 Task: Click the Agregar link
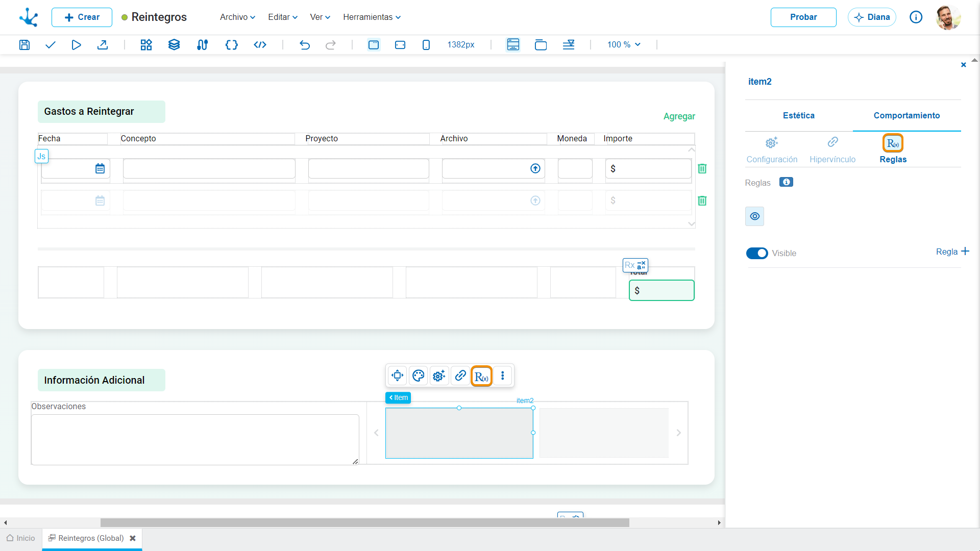pos(679,116)
